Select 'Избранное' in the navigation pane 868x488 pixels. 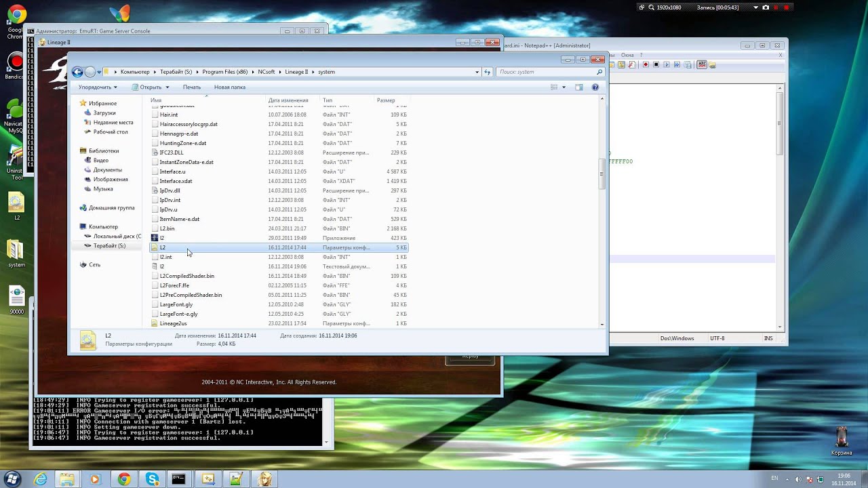[x=102, y=104]
